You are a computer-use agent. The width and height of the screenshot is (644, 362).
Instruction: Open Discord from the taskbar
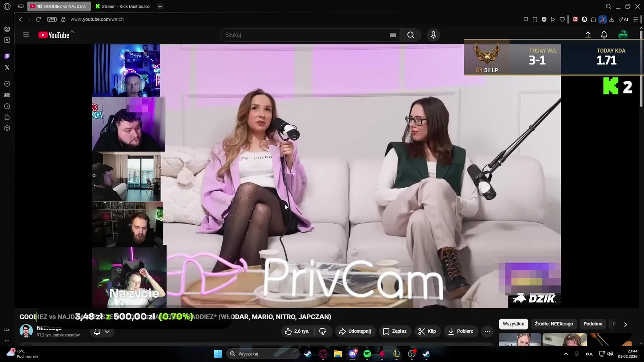click(353, 354)
